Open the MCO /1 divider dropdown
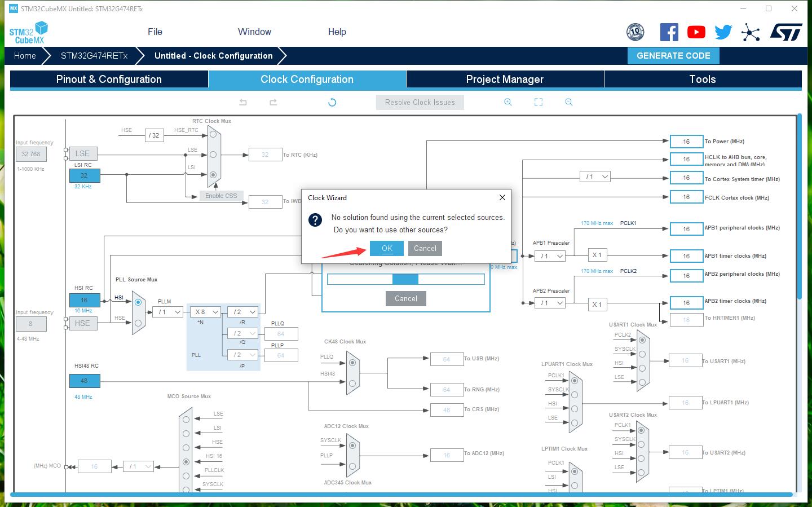 [138, 466]
